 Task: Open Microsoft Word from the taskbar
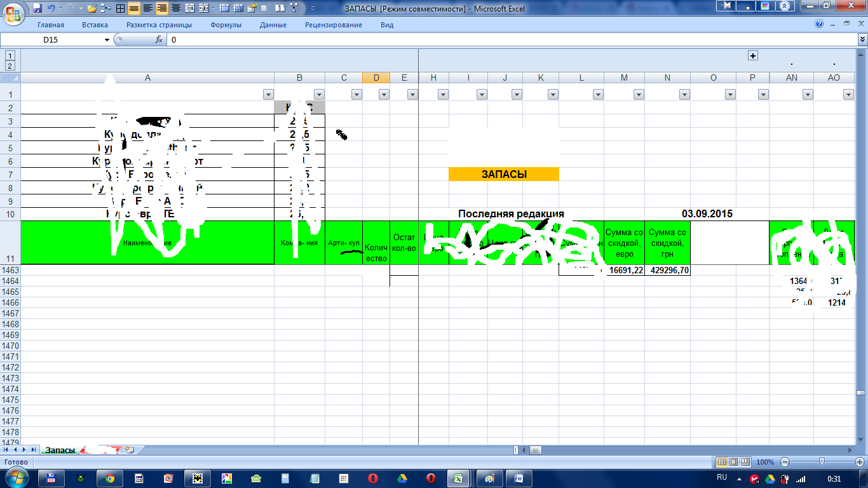pos(519,478)
